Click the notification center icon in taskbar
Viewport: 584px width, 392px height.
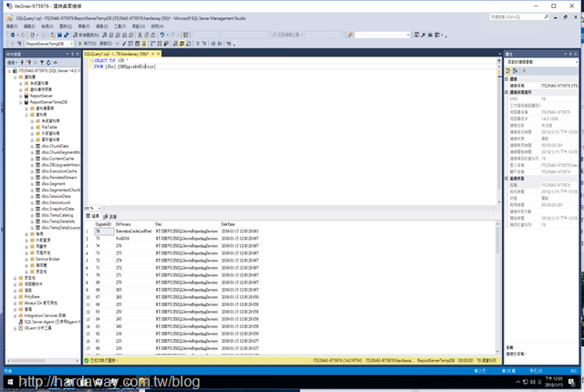coord(571,382)
